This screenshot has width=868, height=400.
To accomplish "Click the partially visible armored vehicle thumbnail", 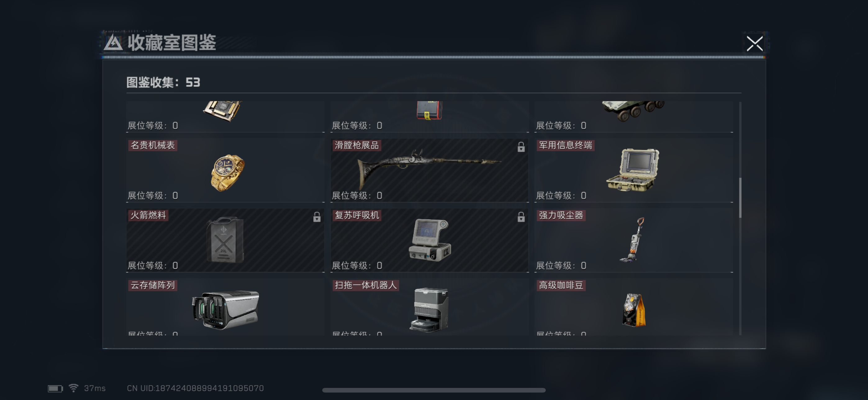I will [633, 110].
